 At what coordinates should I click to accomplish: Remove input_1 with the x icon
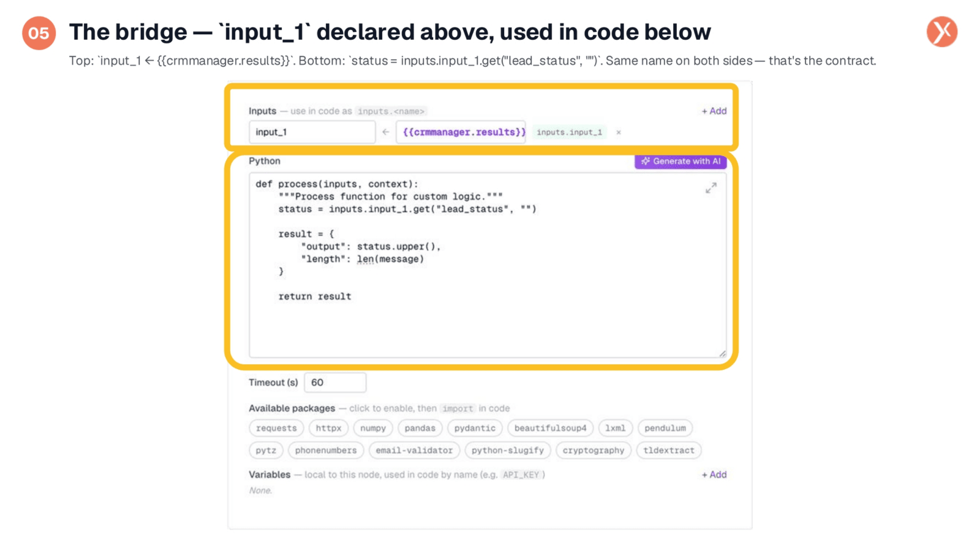click(619, 132)
